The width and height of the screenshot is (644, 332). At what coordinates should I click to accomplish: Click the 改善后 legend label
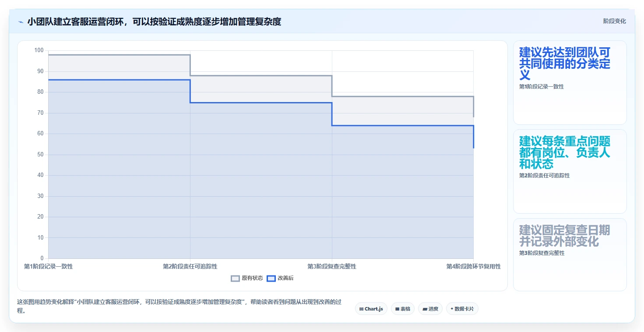click(285, 278)
